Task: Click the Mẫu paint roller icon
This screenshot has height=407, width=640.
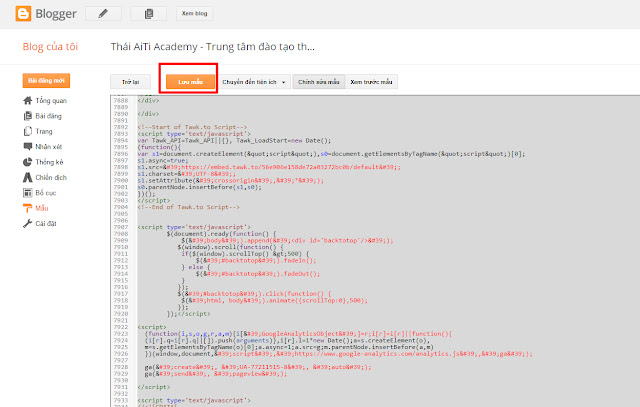Action: (27, 208)
